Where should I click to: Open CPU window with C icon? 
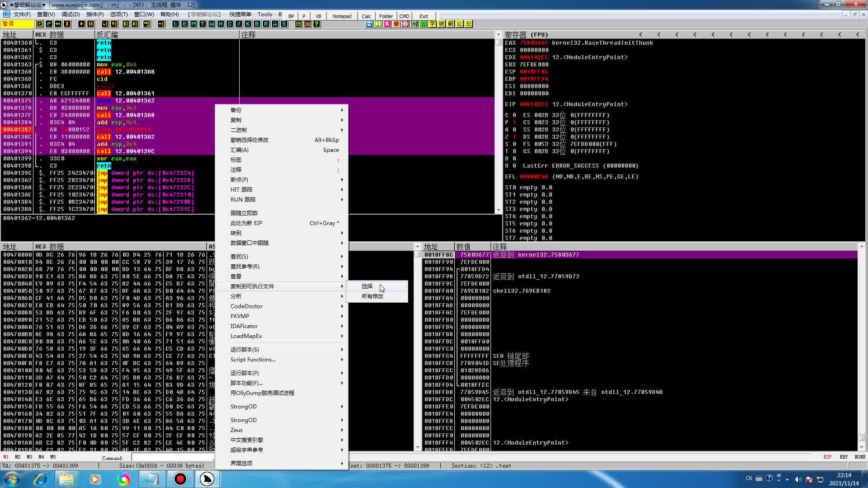coord(230,24)
